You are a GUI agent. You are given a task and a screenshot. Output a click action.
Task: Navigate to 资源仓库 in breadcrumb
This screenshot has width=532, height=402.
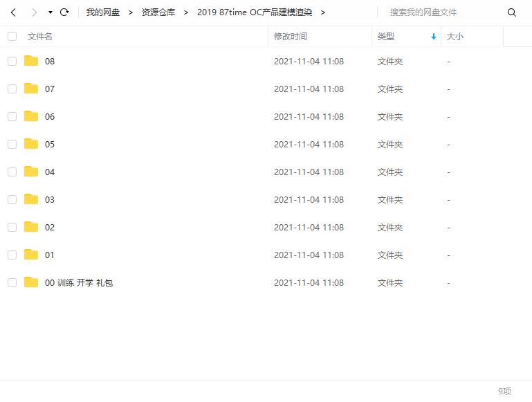coord(158,12)
